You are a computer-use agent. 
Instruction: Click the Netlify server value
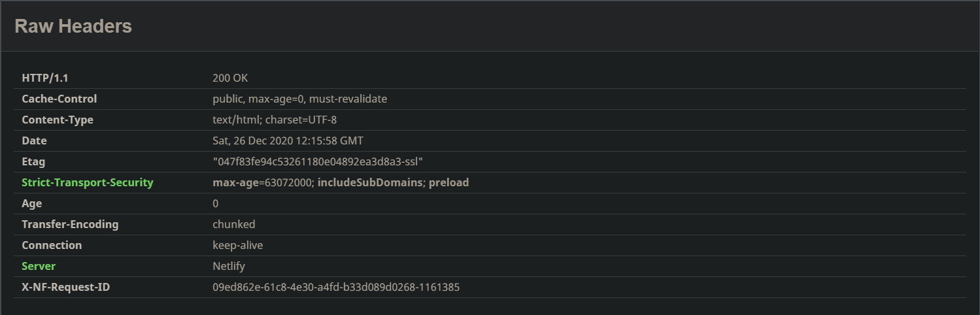pos(229,267)
